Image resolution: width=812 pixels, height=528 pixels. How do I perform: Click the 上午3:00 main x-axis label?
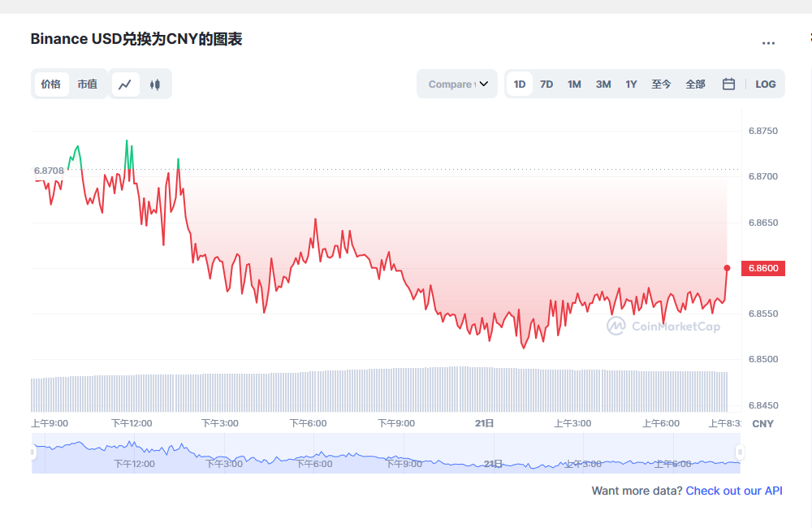pos(572,423)
